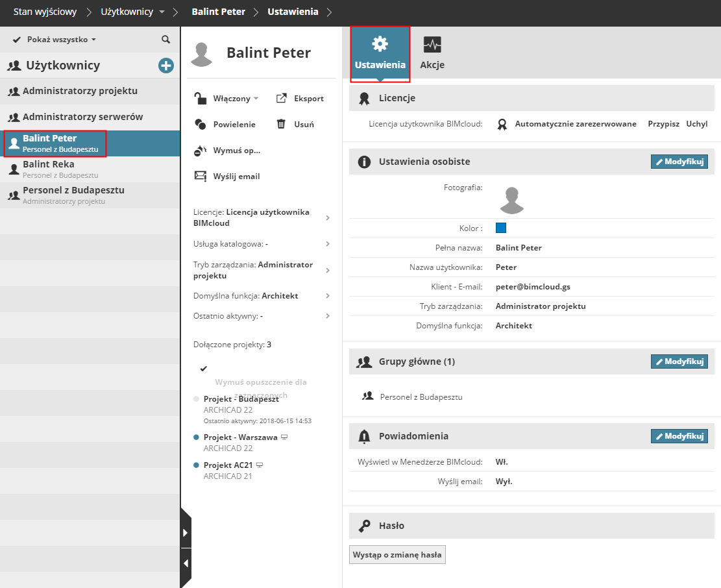Click Wymuś opuszczenie dla zaznaczonych
Image resolution: width=721 pixels, height=588 pixels.
pos(260,389)
